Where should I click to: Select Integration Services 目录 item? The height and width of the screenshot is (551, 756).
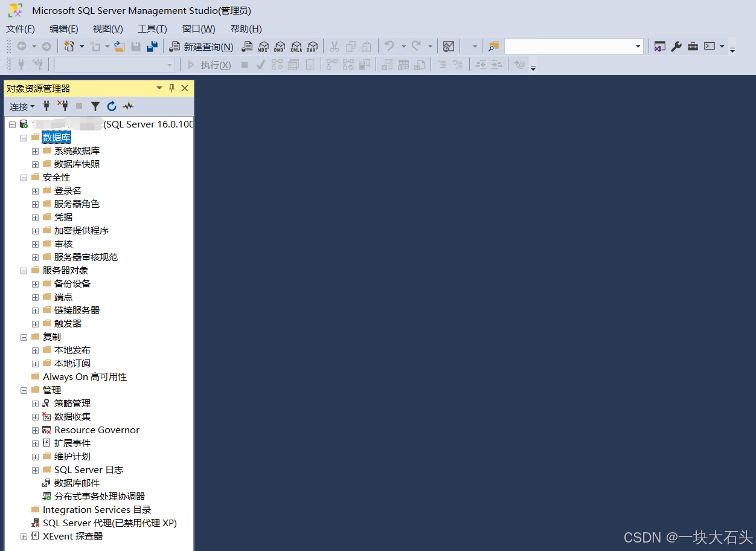tap(97, 510)
